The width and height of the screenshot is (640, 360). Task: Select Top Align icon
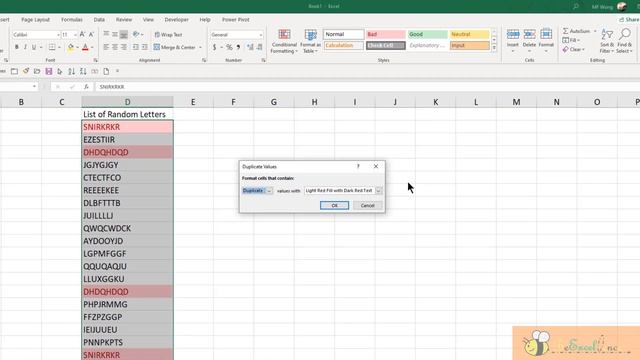(106, 34)
